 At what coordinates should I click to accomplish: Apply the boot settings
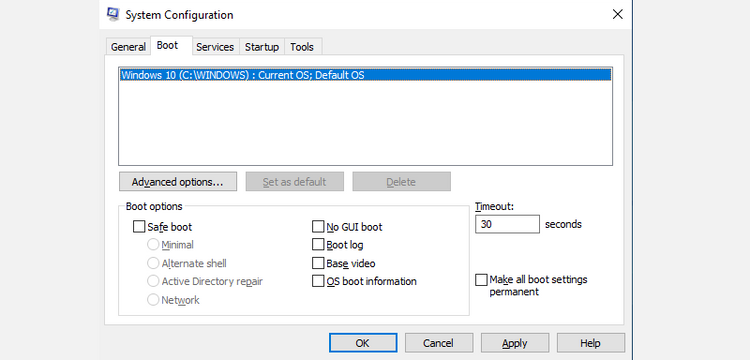click(515, 343)
